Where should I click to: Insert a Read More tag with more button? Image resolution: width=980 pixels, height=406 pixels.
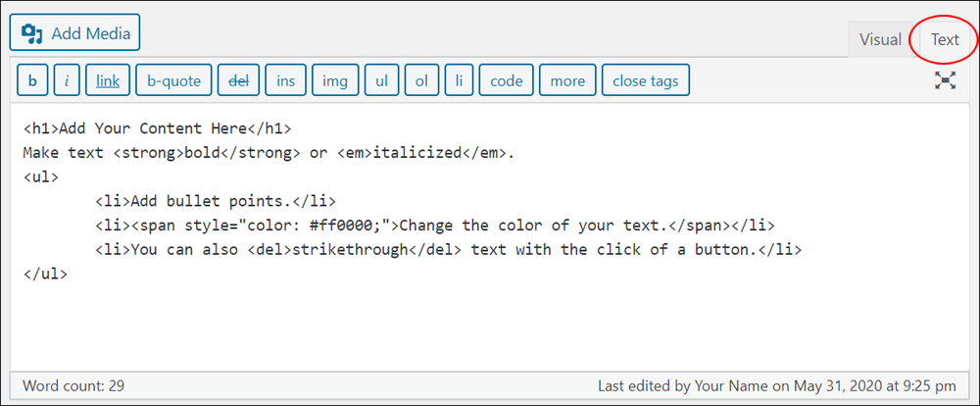click(567, 80)
